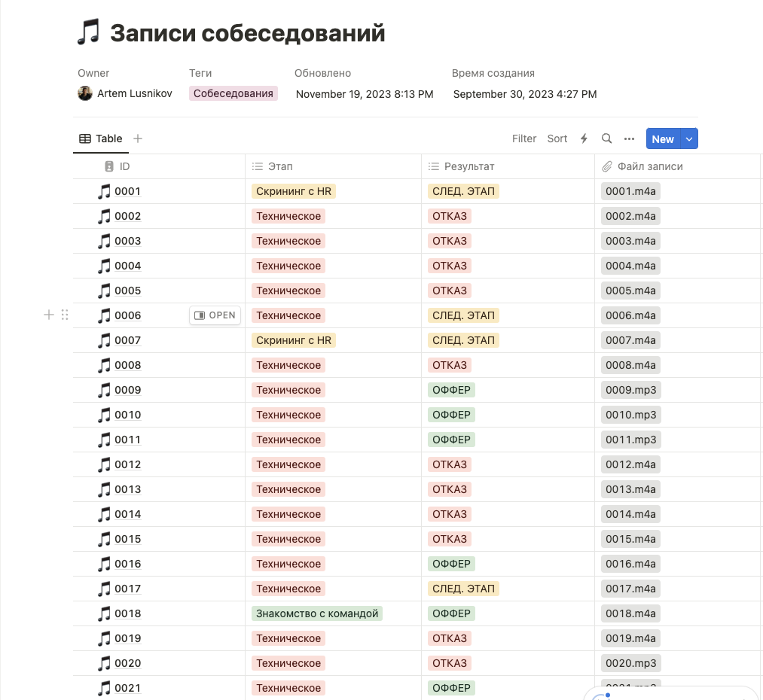The image size is (763, 700).
Task: Expand the New button dropdown arrow
Action: click(689, 139)
